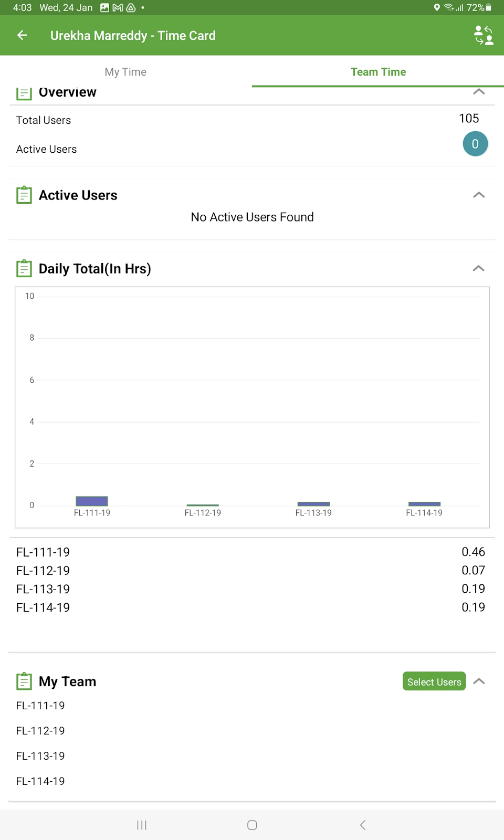
Task: Tap the Select Users button
Action: 434,681
